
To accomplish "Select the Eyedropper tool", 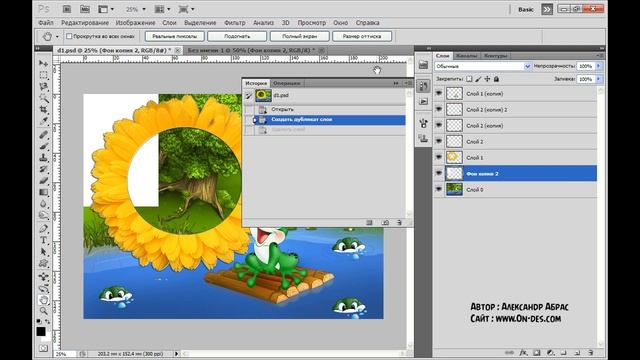I will tap(43, 121).
